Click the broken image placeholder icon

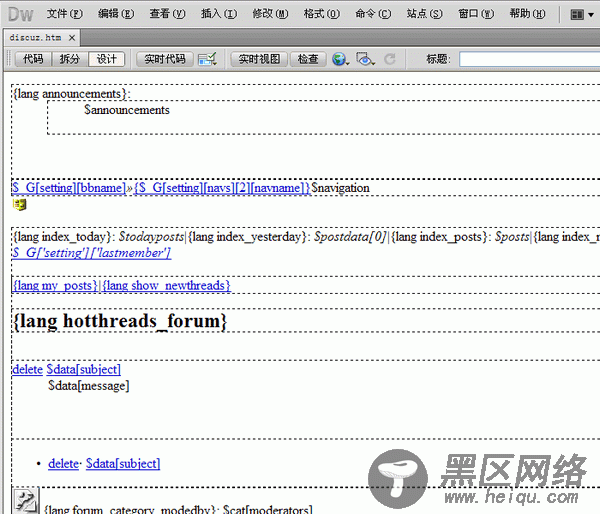coord(26,500)
